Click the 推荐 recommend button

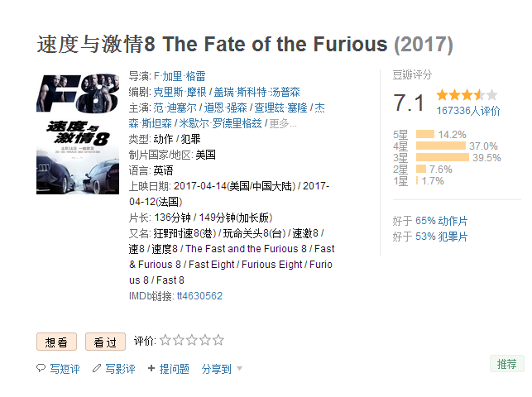pos(506,364)
